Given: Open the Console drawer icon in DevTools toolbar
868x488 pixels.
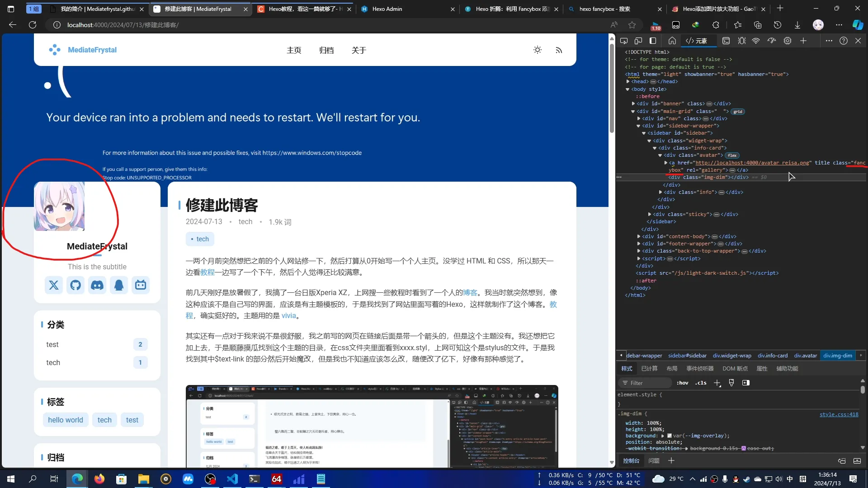Looking at the screenshot, I should [726, 40].
